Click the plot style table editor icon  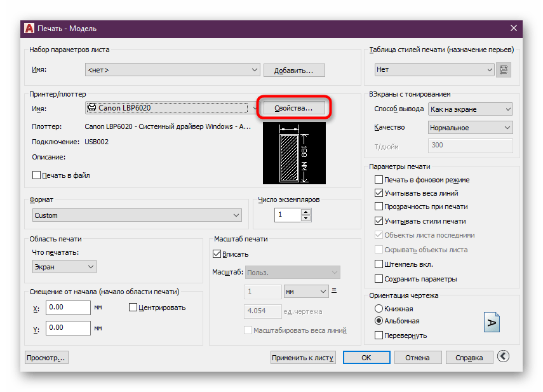505,70
